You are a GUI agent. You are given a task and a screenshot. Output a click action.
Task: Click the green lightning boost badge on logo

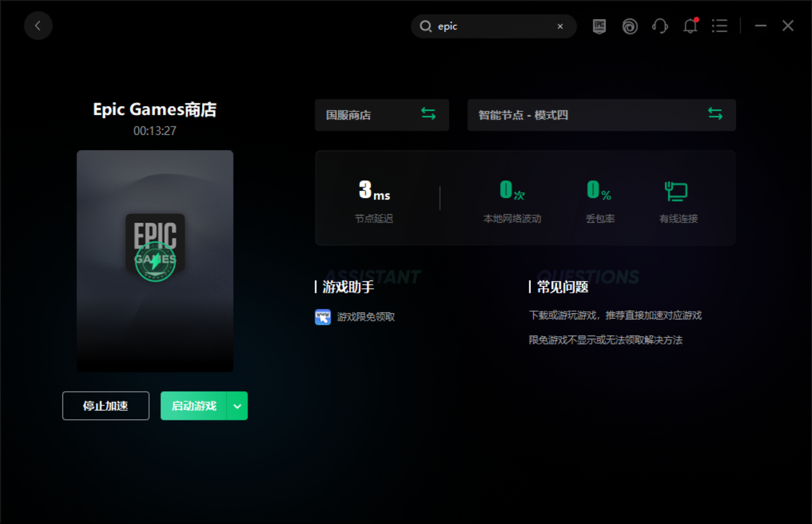pyautogui.click(x=155, y=262)
